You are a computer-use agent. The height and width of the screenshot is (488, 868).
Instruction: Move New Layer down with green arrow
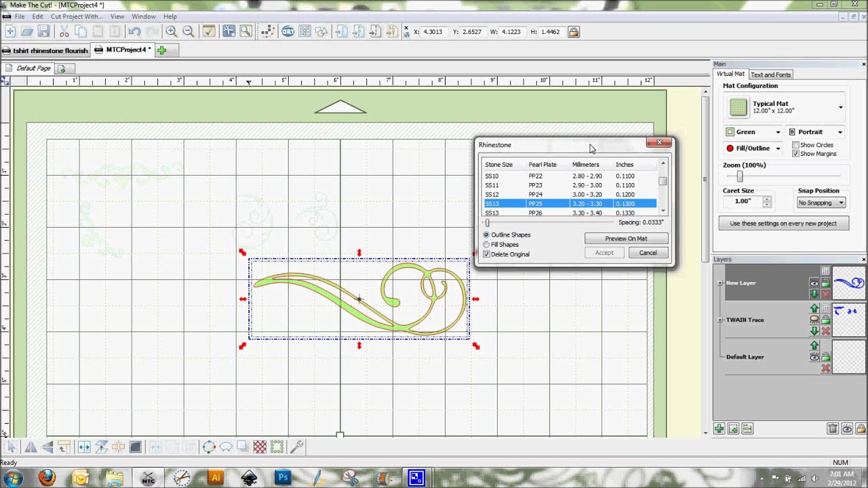coord(814,293)
